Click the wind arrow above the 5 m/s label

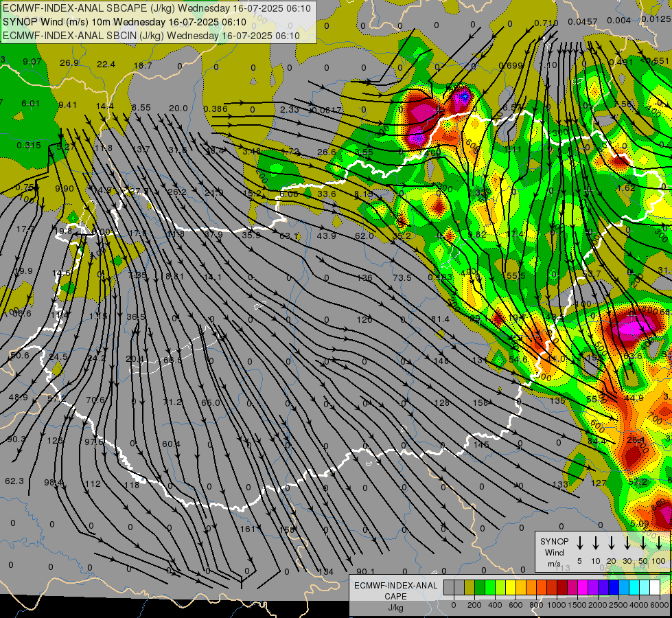click(579, 543)
